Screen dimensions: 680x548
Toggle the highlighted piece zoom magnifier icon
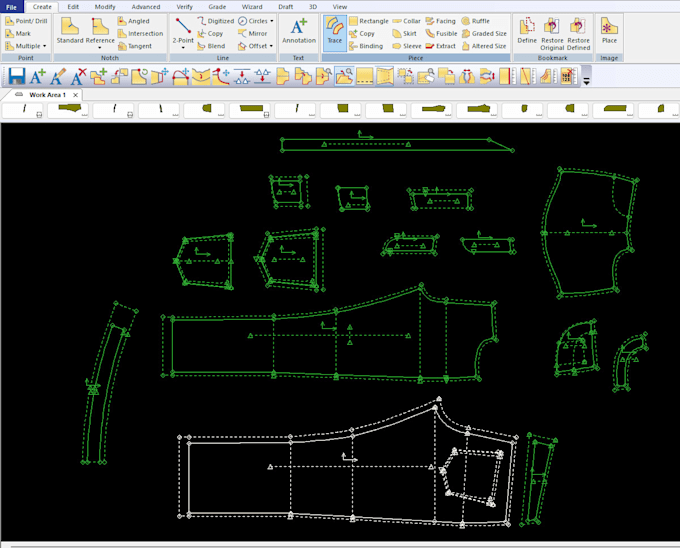344,76
